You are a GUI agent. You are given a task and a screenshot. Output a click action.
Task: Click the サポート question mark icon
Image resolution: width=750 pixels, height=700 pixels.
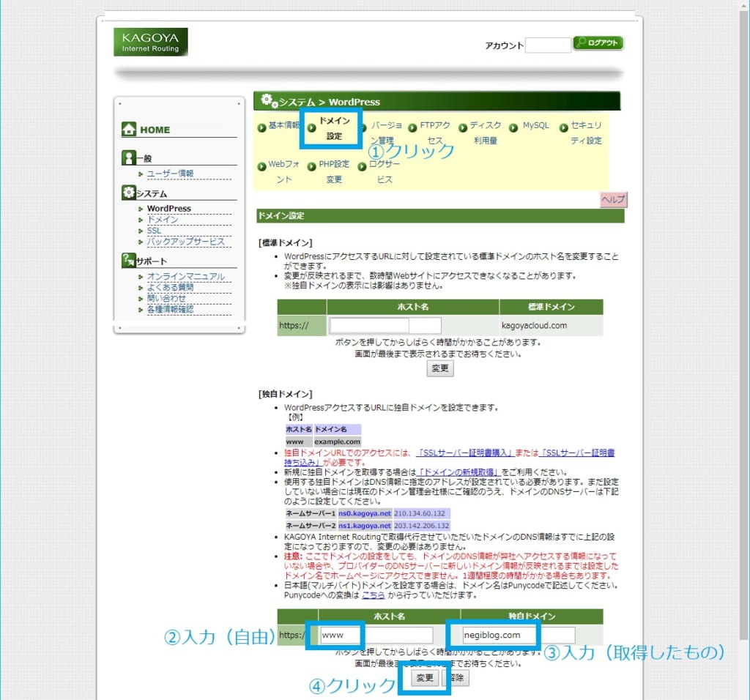pyautogui.click(x=128, y=260)
